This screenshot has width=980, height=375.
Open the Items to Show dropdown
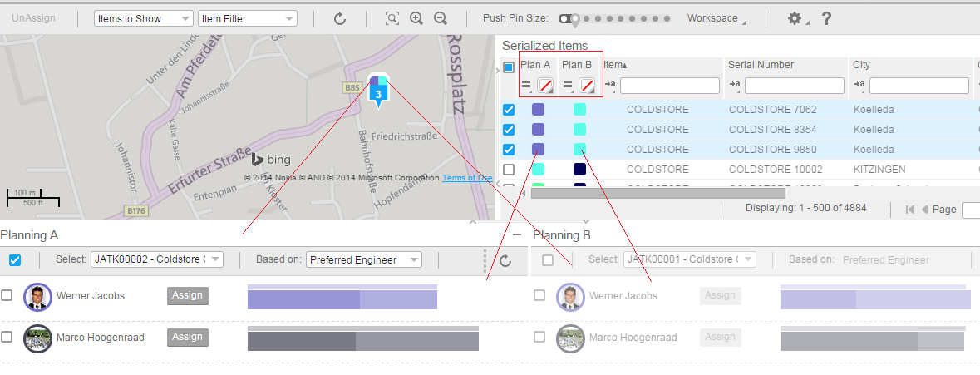(143, 18)
